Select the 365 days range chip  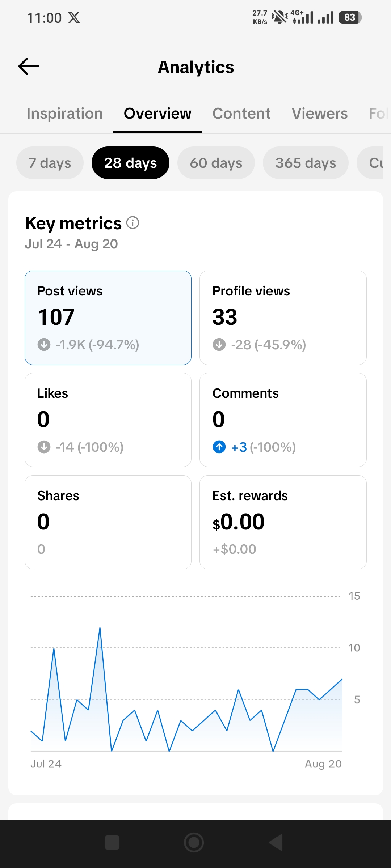(x=306, y=163)
